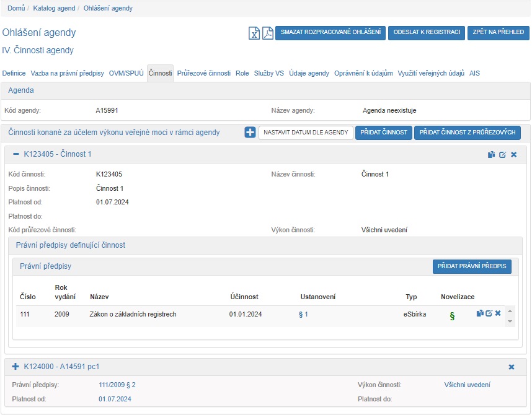Click the green § novelizace icon
The image size is (532, 415).
pos(452,316)
